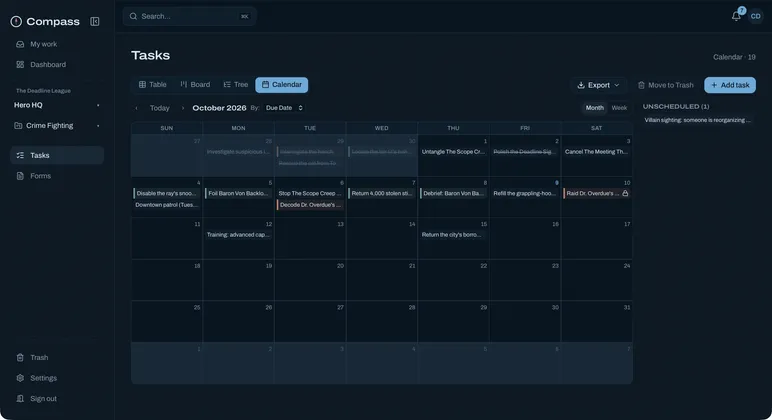Click the lock icon on Raid Dr. Overdue's task

(x=625, y=194)
